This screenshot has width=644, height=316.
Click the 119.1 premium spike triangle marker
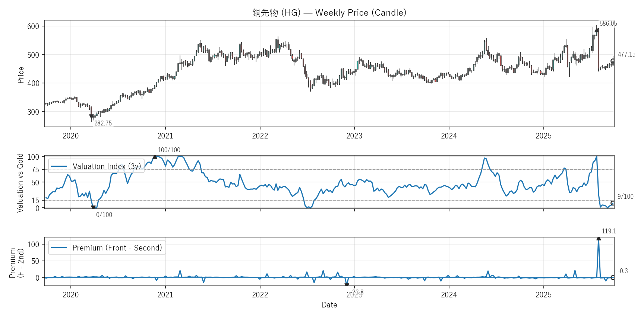[x=599, y=238]
